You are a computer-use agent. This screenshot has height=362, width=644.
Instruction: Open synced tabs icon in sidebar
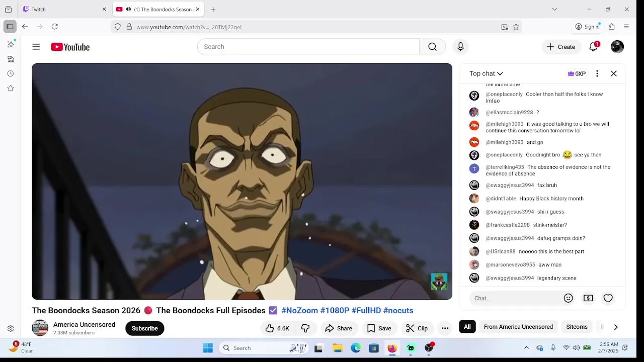click(11, 59)
